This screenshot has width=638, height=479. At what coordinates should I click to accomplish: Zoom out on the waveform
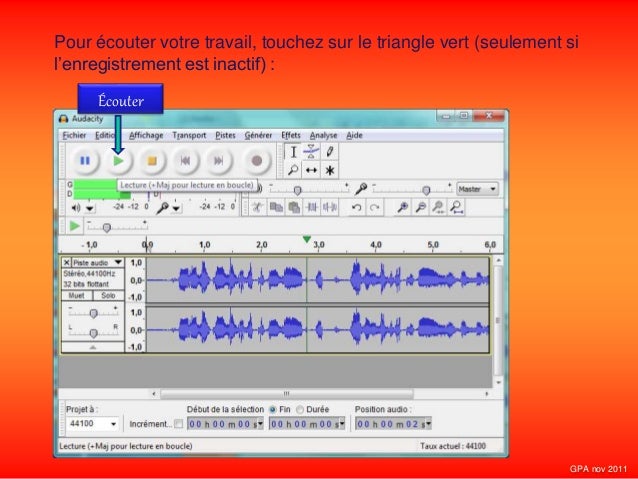coord(421,208)
